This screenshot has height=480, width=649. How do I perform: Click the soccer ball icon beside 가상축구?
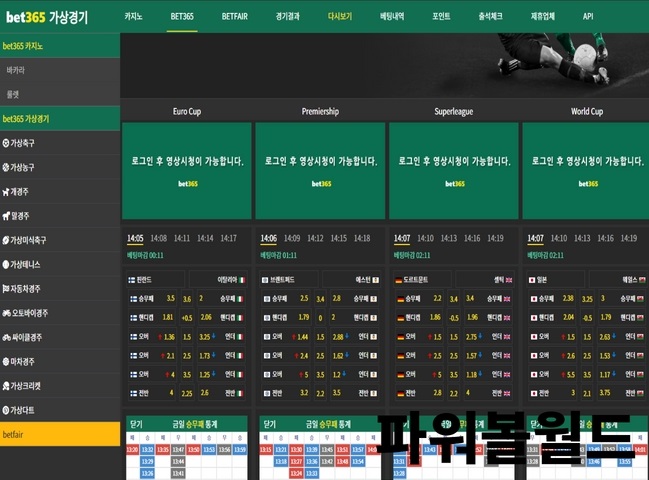[6, 143]
